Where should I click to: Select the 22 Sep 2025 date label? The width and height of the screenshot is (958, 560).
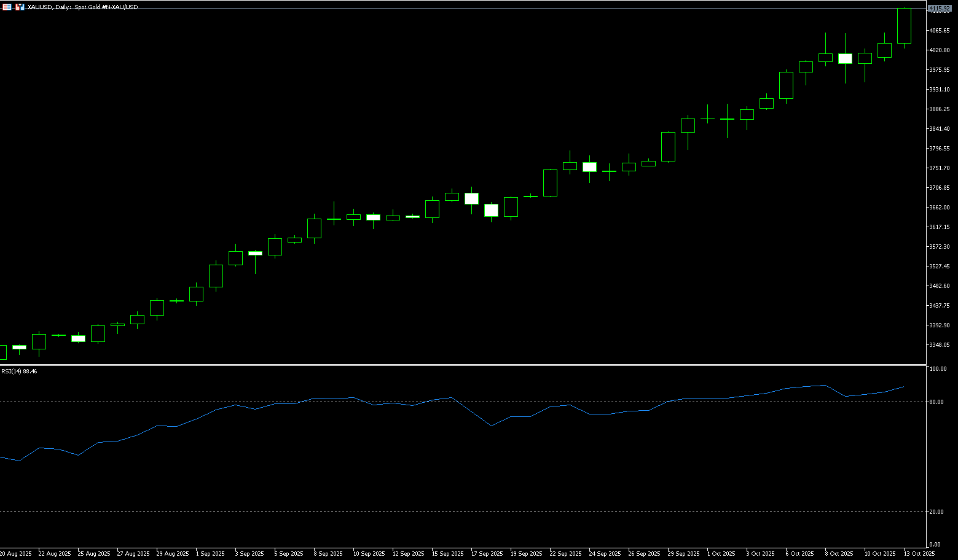coord(565,554)
